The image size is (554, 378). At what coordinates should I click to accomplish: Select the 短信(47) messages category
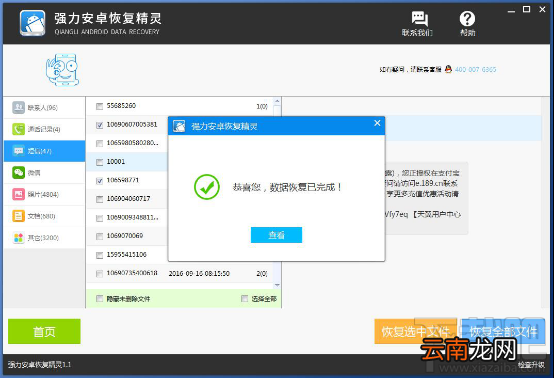pyautogui.click(x=44, y=151)
